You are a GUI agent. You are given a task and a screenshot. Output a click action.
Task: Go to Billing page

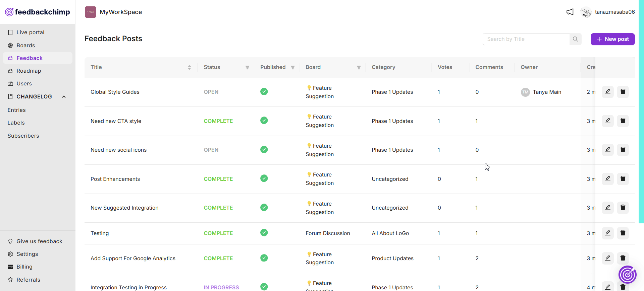[38, 267]
